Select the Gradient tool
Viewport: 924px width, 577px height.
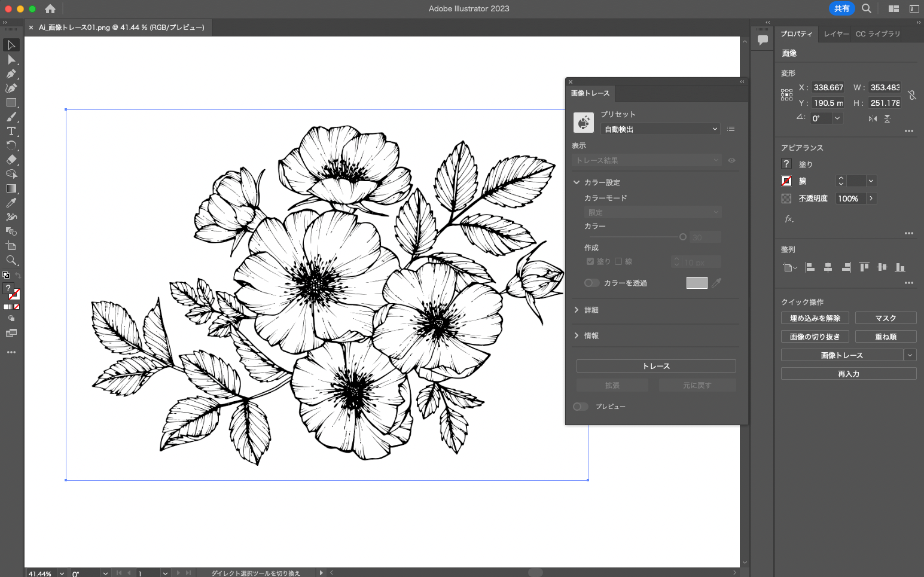click(11, 189)
